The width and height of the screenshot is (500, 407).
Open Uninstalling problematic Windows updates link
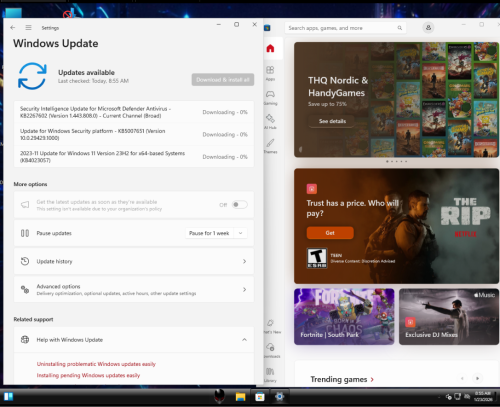pyautogui.click(x=96, y=364)
